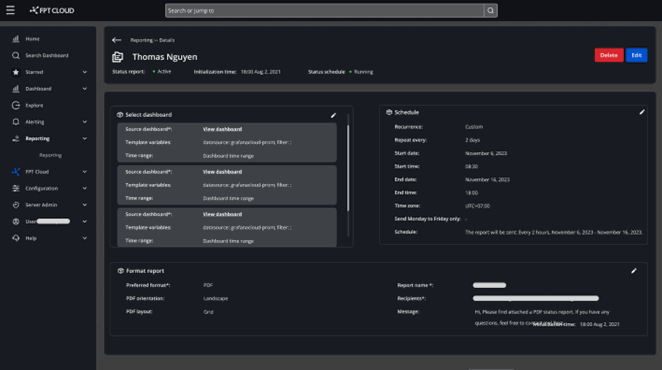The width and height of the screenshot is (662, 370).
Task: Expand the Server Admin chevron
Action: coord(85,205)
